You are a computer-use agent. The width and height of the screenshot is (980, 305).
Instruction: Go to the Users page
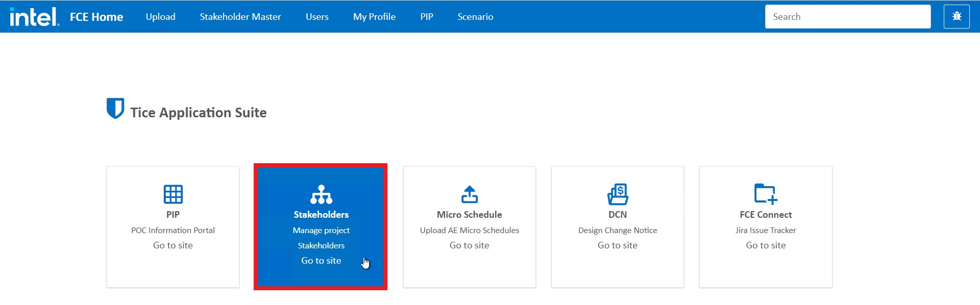pyautogui.click(x=317, y=17)
